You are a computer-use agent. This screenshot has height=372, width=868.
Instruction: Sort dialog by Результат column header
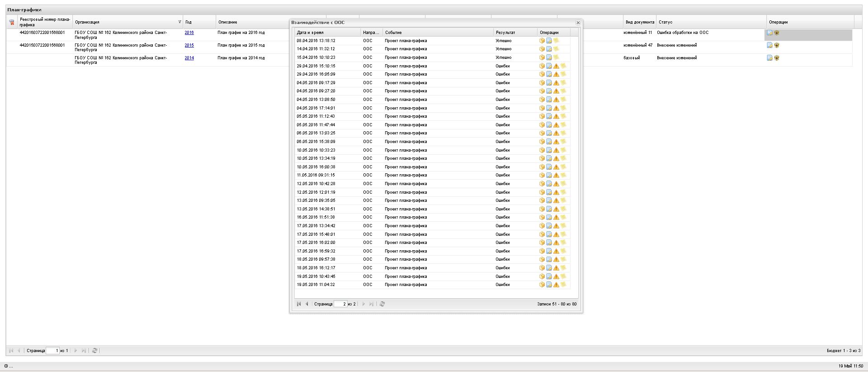tap(515, 33)
